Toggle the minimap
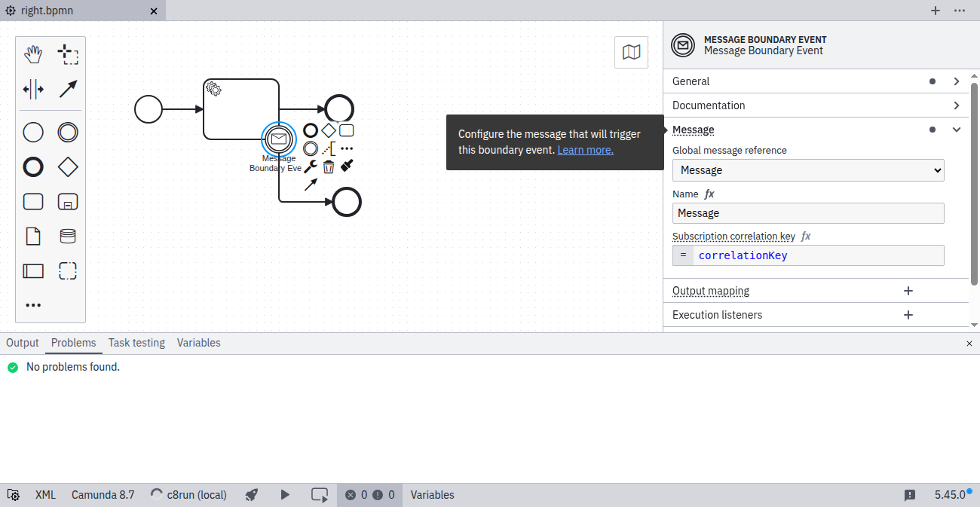 pyautogui.click(x=631, y=52)
